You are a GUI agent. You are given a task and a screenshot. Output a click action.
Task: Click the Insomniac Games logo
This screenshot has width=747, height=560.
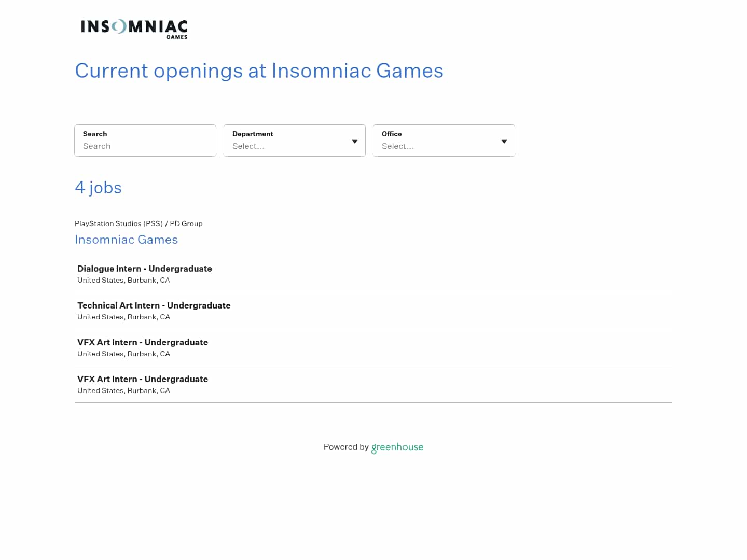pyautogui.click(x=133, y=29)
